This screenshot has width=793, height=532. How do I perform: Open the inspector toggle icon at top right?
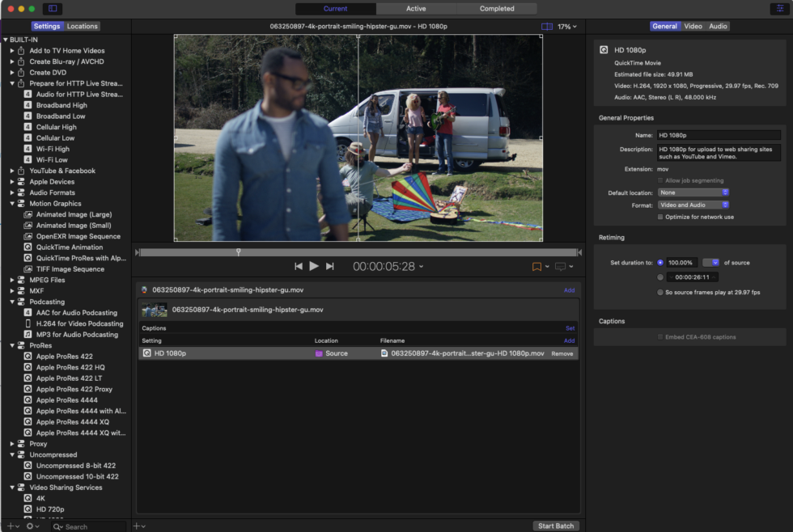pyautogui.click(x=779, y=9)
